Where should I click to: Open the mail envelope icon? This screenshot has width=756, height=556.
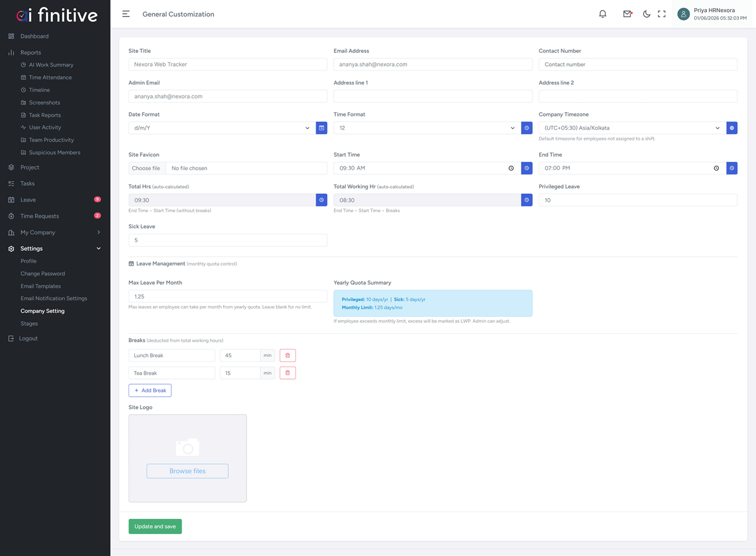[627, 14]
